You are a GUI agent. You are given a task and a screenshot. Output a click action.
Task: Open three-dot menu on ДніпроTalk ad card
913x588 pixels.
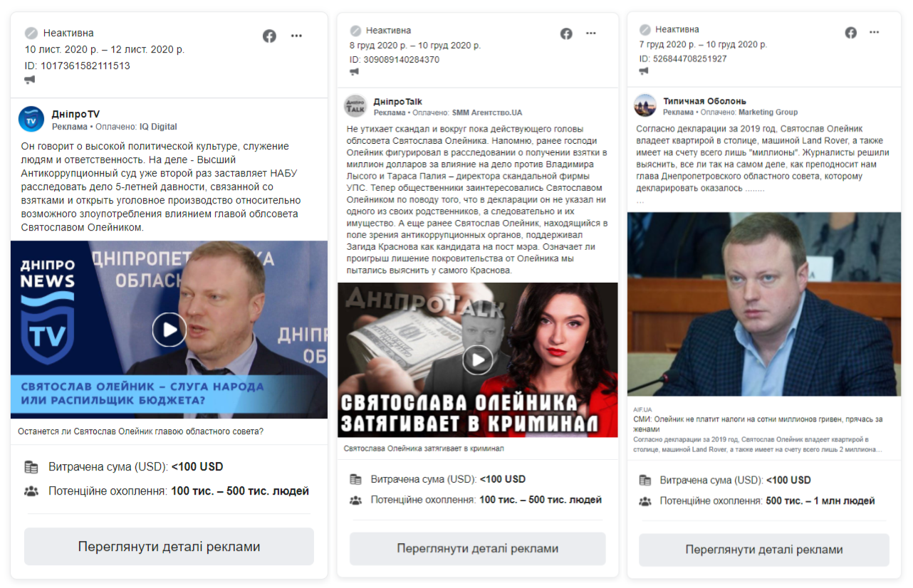pos(591,33)
